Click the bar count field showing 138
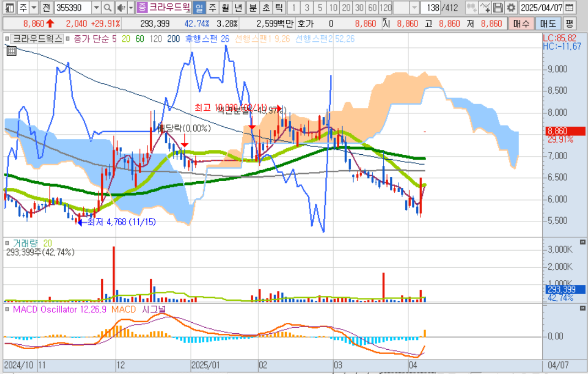The width and height of the screenshot is (588, 374). 431,7
